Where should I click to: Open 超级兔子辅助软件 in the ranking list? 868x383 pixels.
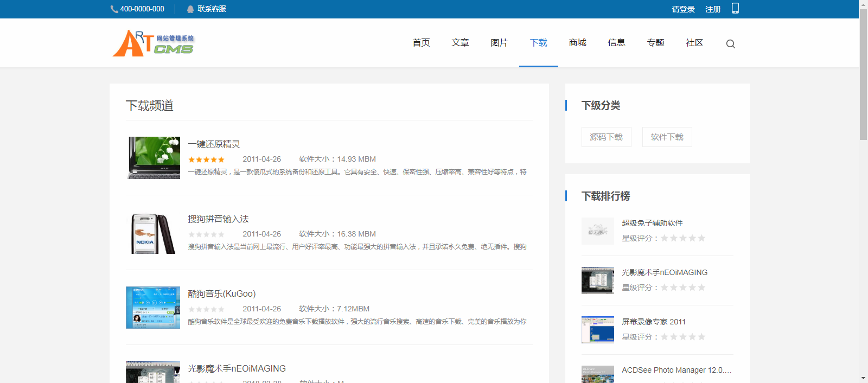pos(653,223)
